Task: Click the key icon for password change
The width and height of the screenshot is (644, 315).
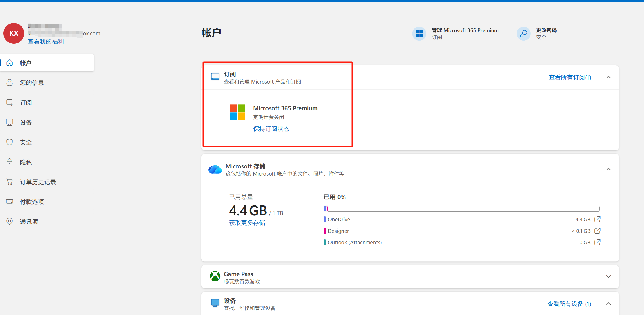Action: coord(523,34)
